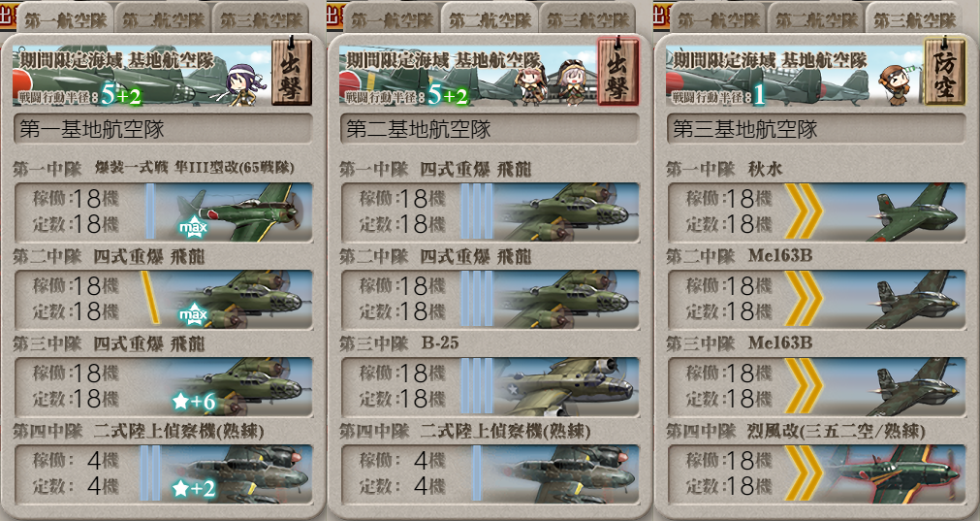Toggle third air base 防空 sign
This screenshot has height=521, width=980.
944,72
